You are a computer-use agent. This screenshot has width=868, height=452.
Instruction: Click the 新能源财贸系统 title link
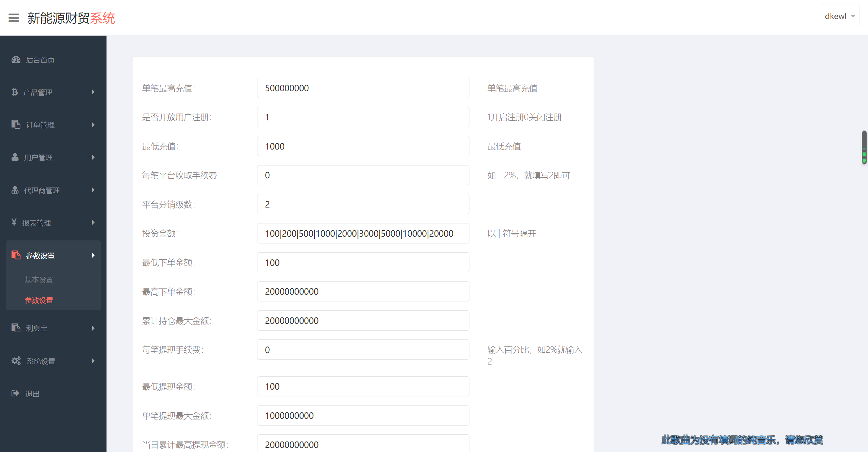click(71, 18)
